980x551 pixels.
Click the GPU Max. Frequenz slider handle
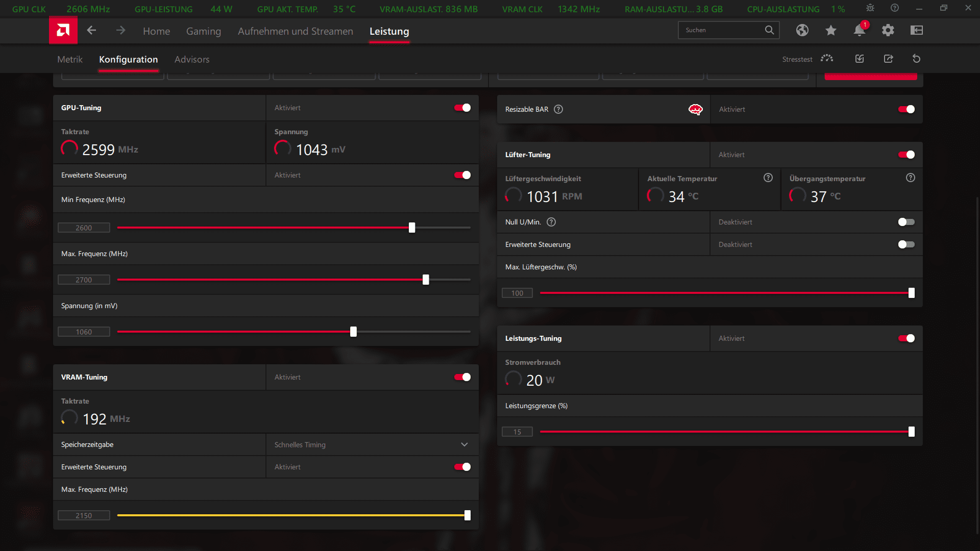coord(426,280)
